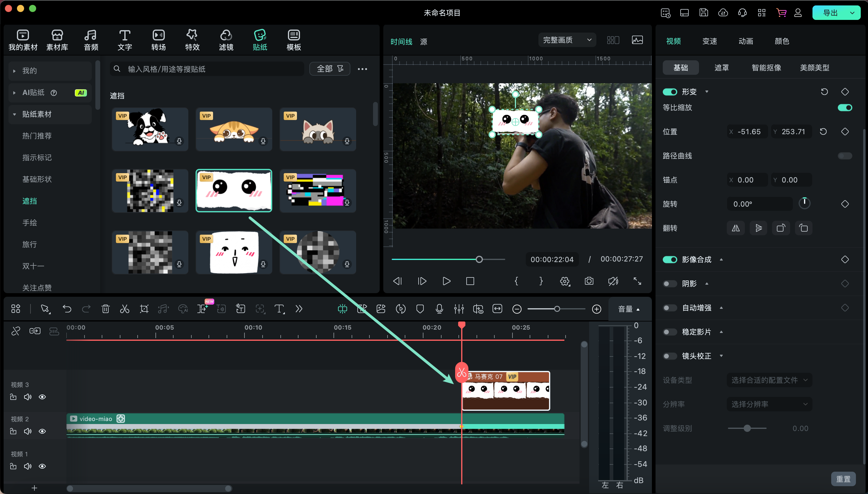The image size is (868, 494).
Task: Open the Effects (特效) panel
Action: click(x=192, y=40)
